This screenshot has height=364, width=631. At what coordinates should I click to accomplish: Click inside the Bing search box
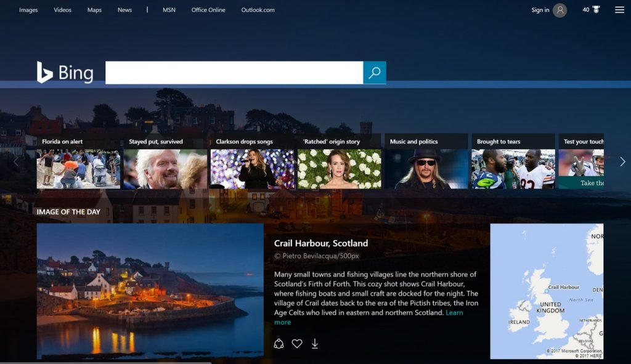234,73
